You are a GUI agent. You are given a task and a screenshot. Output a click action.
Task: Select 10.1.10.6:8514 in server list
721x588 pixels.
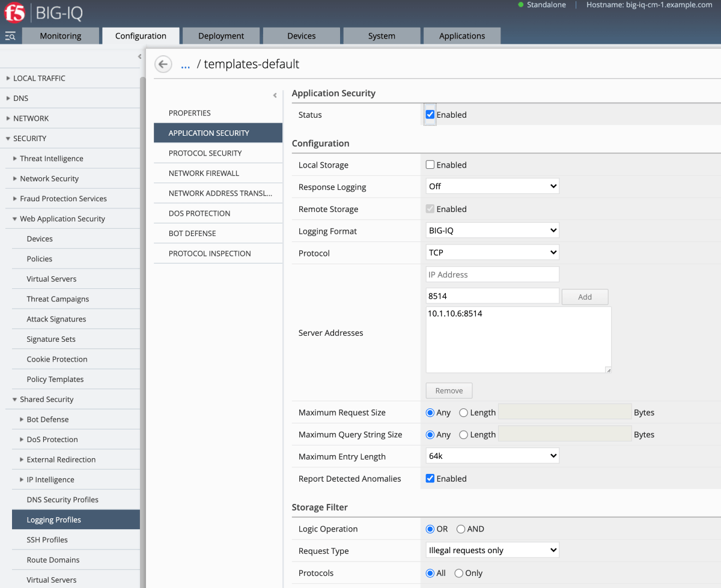tap(455, 314)
